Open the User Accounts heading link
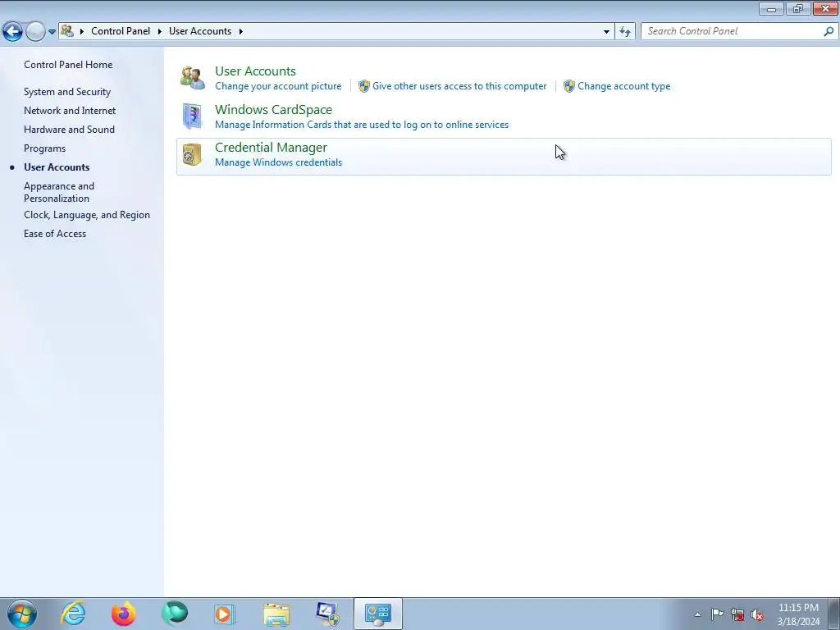This screenshot has width=840, height=630. [x=255, y=71]
